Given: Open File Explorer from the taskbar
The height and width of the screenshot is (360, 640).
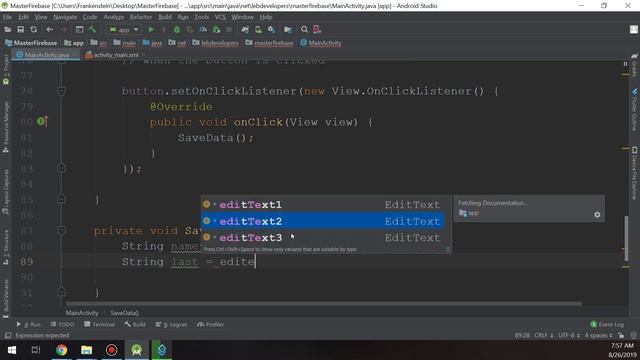Looking at the screenshot, I should coord(87,350).
